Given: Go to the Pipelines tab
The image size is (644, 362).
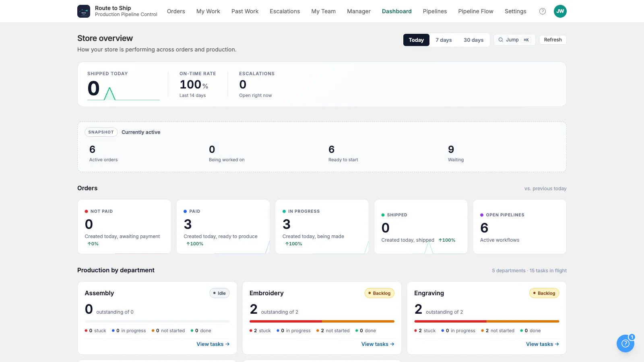Looking at the screenshot, I should click(435, 11).
